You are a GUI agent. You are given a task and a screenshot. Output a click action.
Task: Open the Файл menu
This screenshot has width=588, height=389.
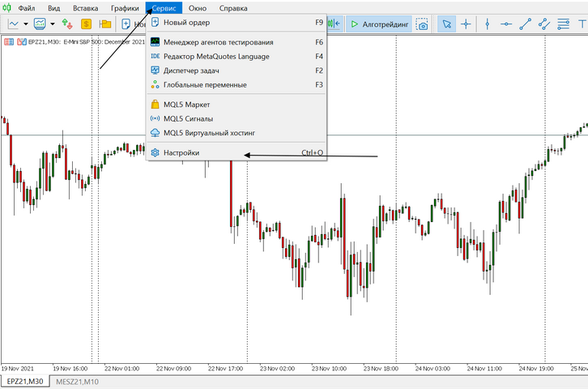pos(26,8)
